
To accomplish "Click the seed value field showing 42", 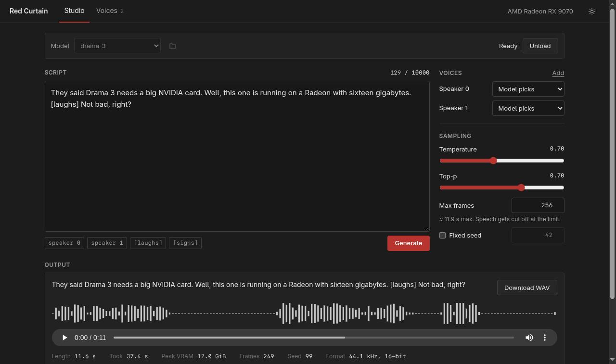I will (x=538, y=235).
